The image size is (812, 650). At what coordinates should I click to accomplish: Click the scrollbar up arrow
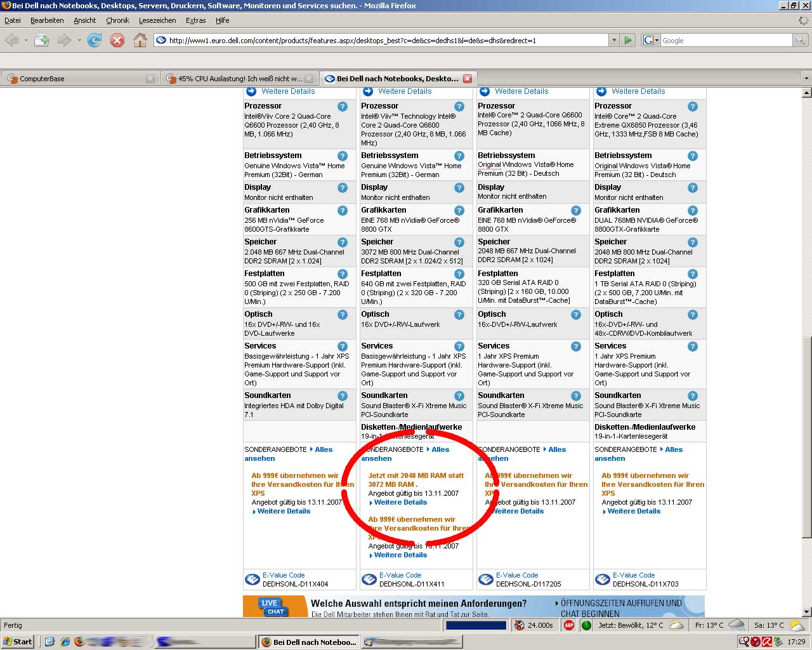click(x=807, y=93)
